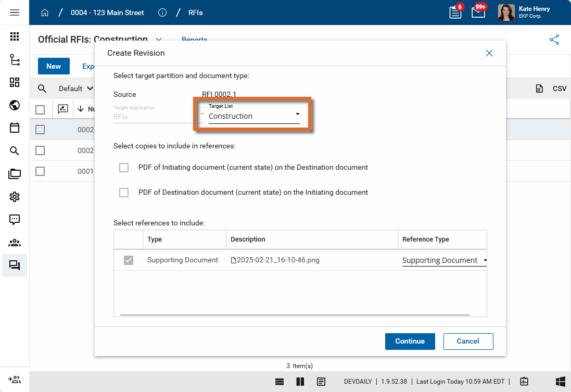Screen dimensions: 571x392
Task: Click the Continue button
Action: (410, 341)
